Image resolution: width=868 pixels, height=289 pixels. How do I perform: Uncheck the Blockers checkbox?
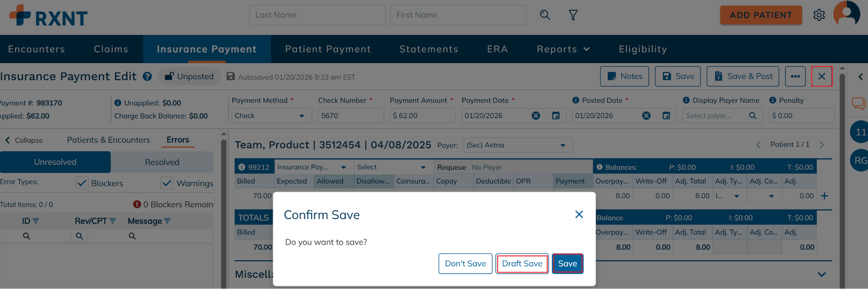pyautogui.click(x=82, y=183)
